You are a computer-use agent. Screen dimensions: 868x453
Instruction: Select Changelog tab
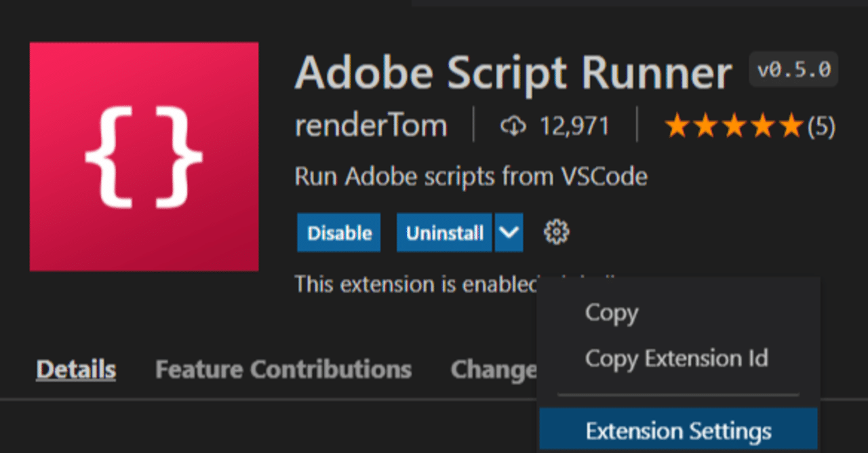496,369
